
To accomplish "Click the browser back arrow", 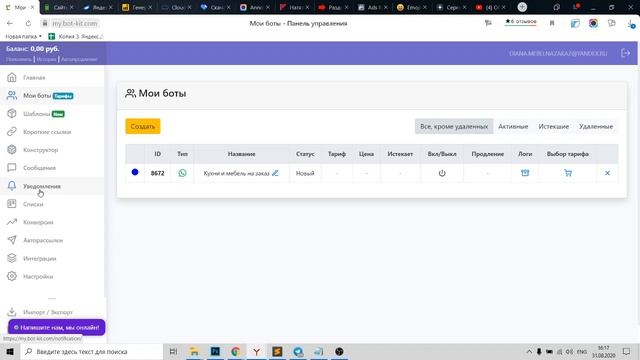I will [10, 23].
